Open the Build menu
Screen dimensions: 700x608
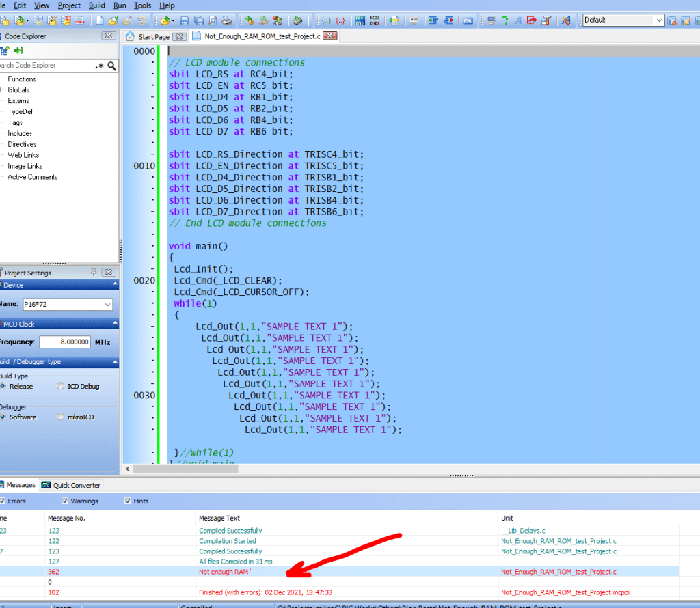[x=97, y=5]
